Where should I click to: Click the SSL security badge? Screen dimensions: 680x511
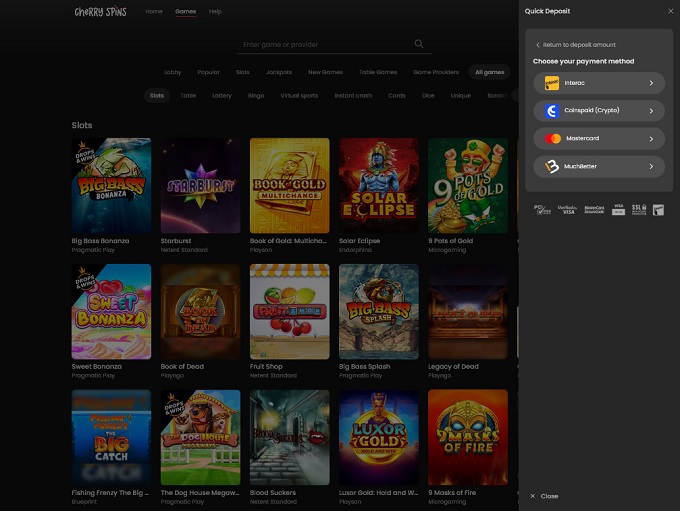639,210
